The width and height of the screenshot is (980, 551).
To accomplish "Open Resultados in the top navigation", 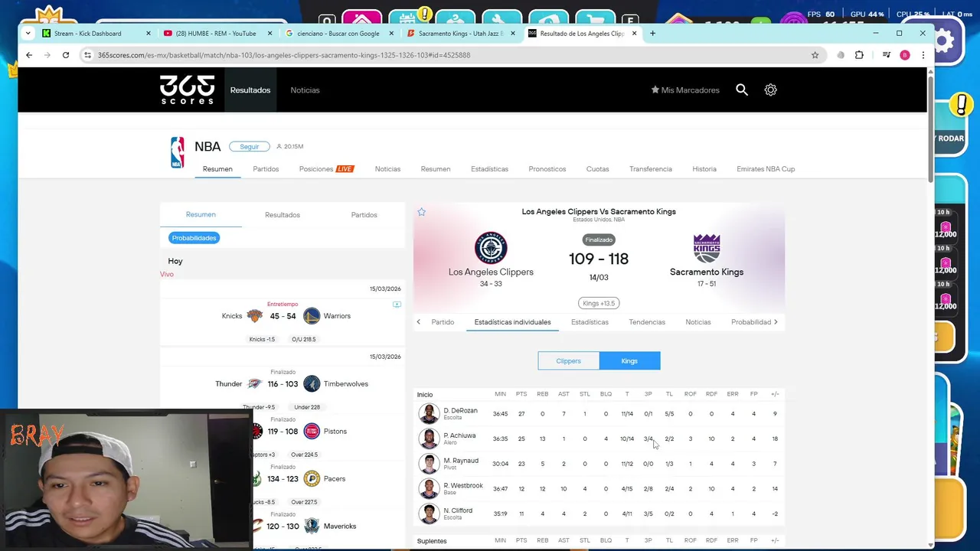I will point(250,90).
